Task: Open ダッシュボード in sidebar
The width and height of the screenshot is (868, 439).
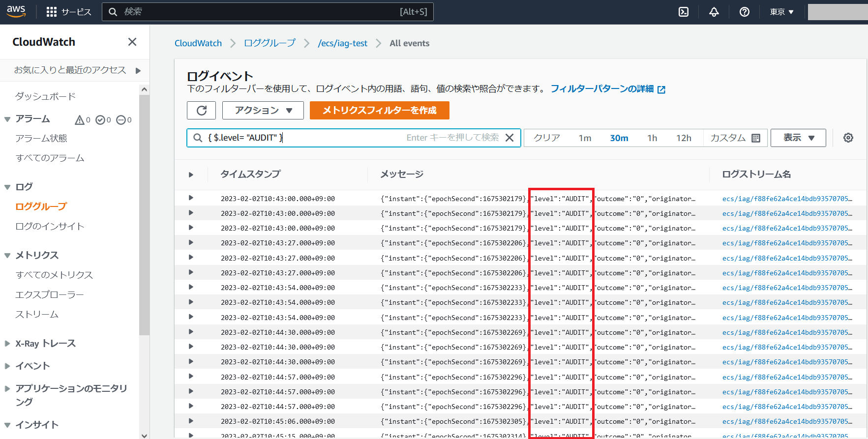Action: coord(45,96)
